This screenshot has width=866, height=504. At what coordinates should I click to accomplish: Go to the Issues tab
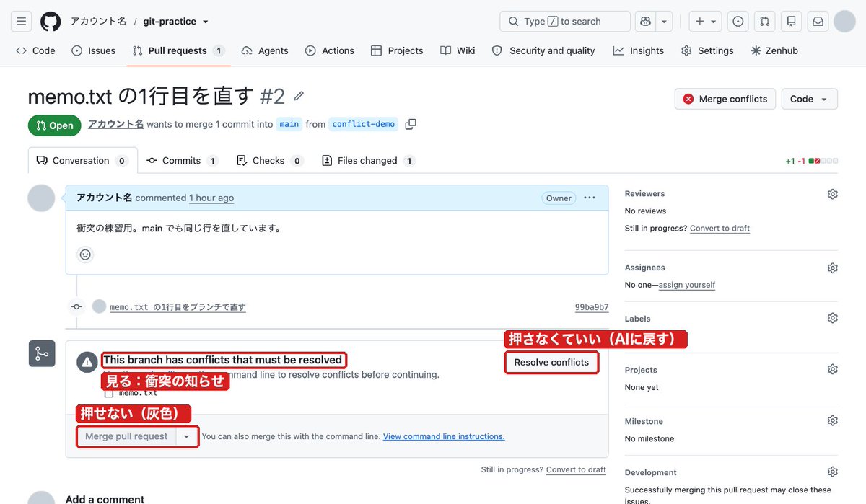click(94, 50)
